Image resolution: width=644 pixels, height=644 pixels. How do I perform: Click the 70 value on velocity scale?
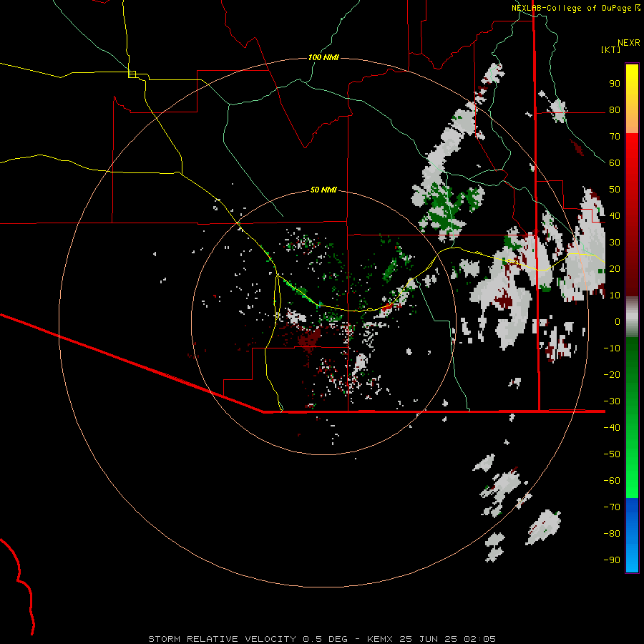(x=615, y=137)
